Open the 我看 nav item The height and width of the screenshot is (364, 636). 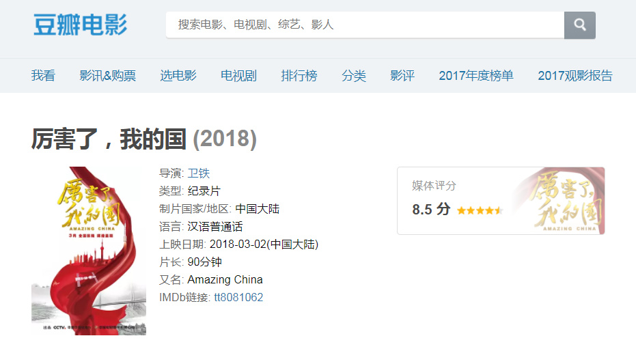(x=43, y=75)
